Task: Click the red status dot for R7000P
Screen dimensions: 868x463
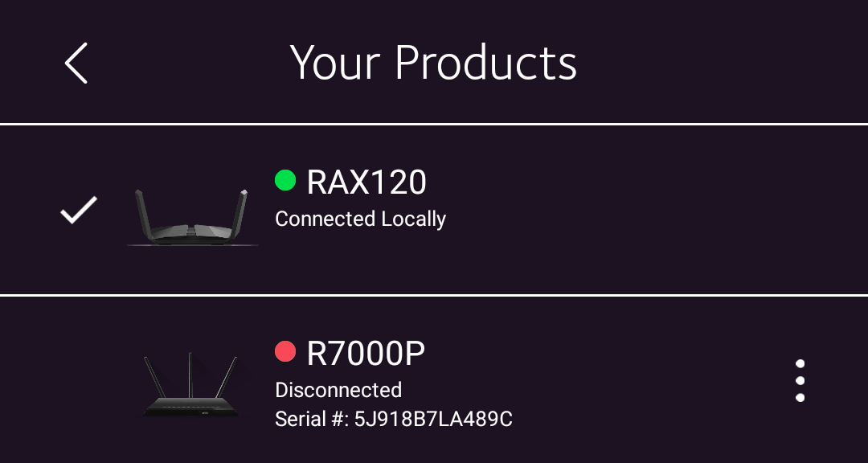Action: pos(285,351)
